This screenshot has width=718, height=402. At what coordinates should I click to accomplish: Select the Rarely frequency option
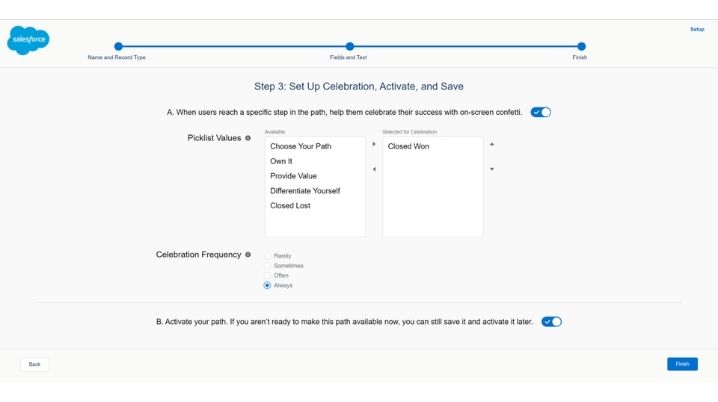pos(267,256)
